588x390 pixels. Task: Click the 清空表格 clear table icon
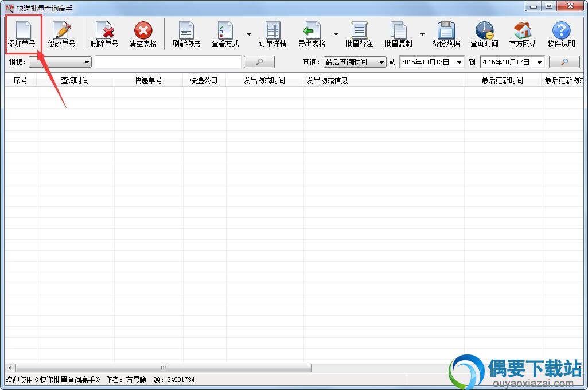click(143, 34)
